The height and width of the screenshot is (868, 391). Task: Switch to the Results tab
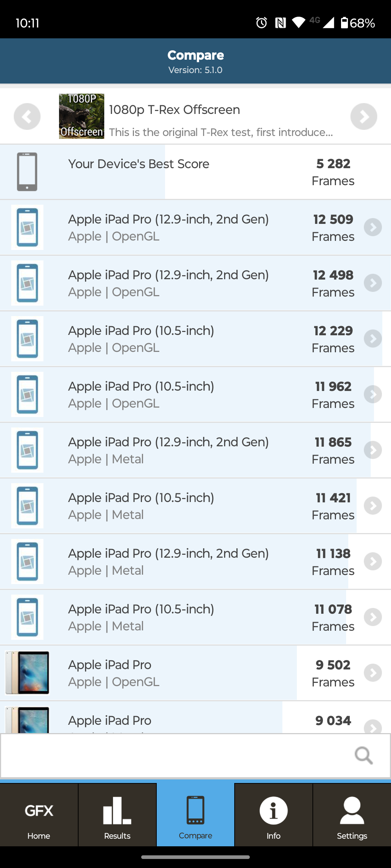(x=117, y=815)
